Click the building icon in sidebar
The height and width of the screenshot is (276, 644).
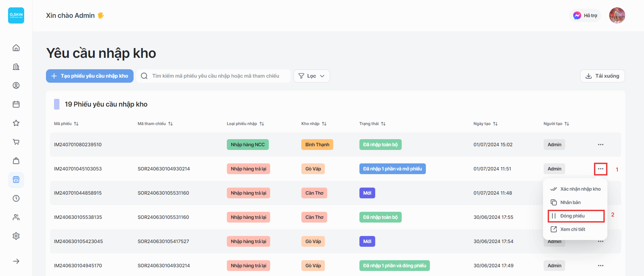(x=16, y=67)
